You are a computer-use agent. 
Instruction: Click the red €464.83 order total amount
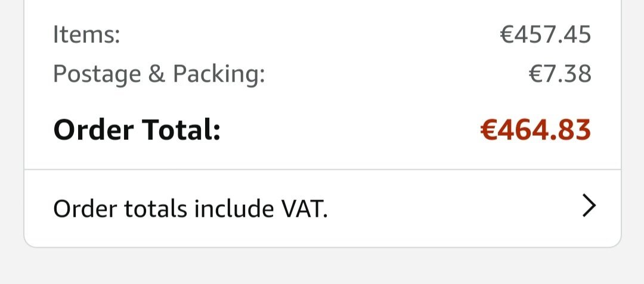click(x=535, y=130)
